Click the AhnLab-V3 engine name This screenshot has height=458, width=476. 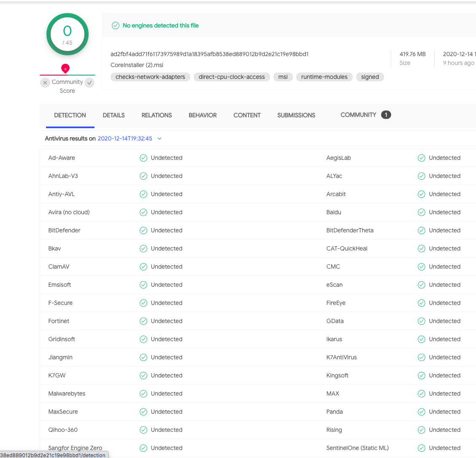tap(63, 176)
